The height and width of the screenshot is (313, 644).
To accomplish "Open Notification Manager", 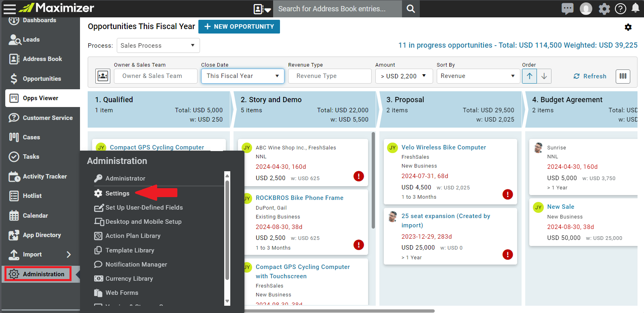I will (x=136, y=265).
